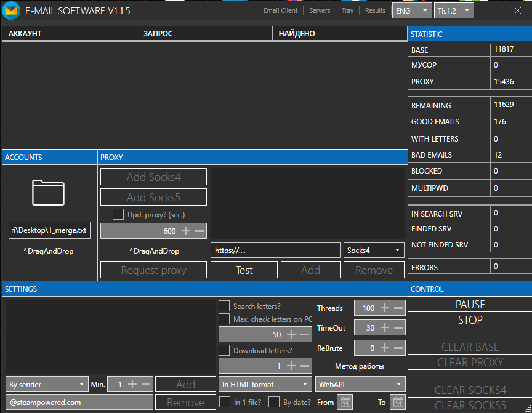
Task: Expand the WebAPI method dropdown
Action: pyautogui.click(x=360, y=384)
